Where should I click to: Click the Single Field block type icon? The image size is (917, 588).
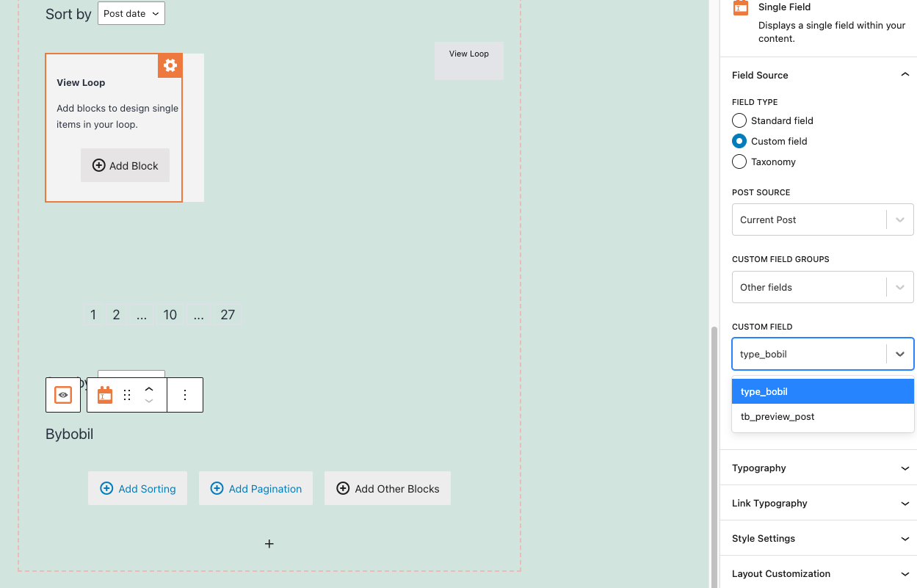point(105,395)
